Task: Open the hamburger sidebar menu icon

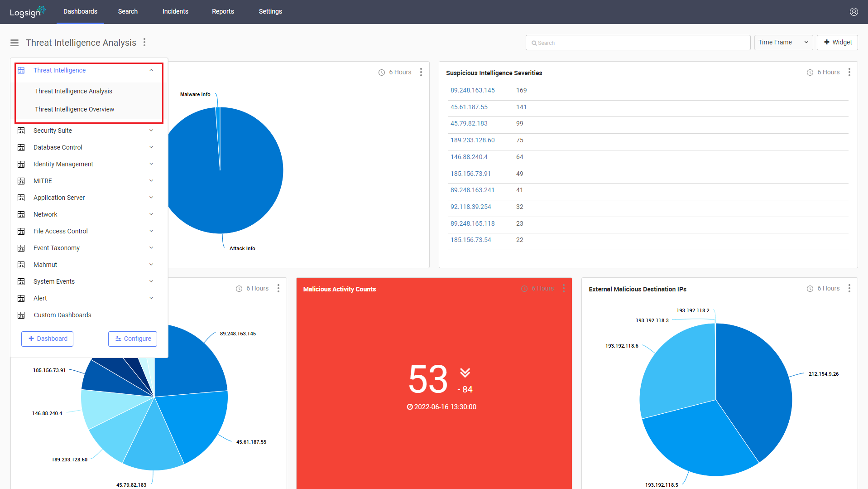Action: tap(14, 43)
